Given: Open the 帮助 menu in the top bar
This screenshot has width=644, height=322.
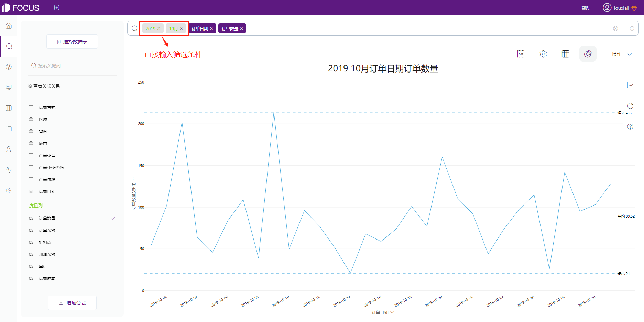Looking at the screenshot, I should (x=586, y=8).
